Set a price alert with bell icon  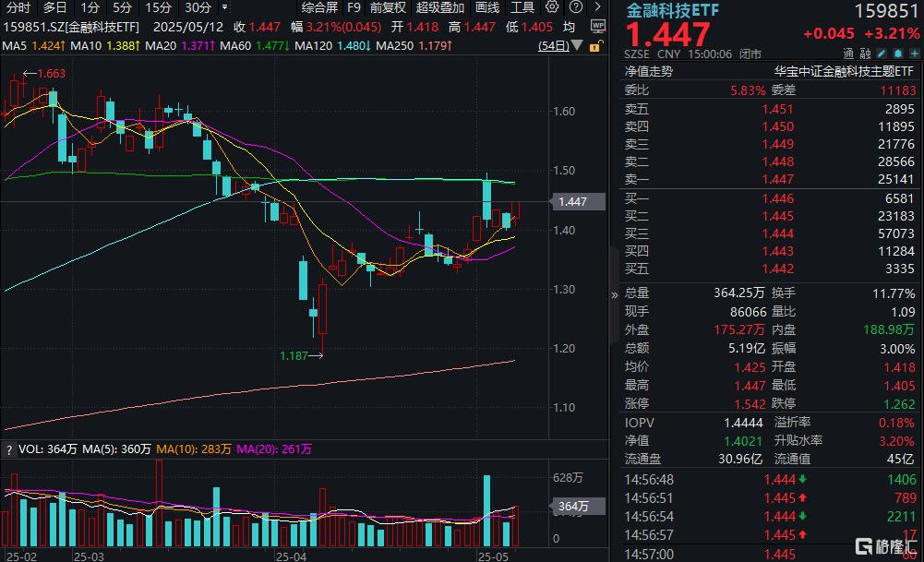click(x=897, y=54)
